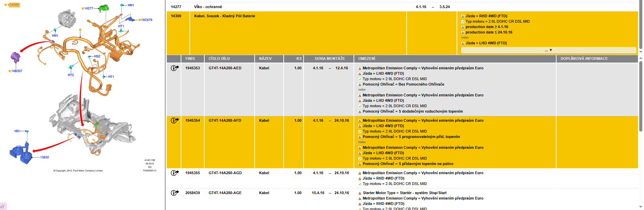Click the action icon for part 2058439
644x210 pixels.
pyautogui.click(x=174, y=193)
